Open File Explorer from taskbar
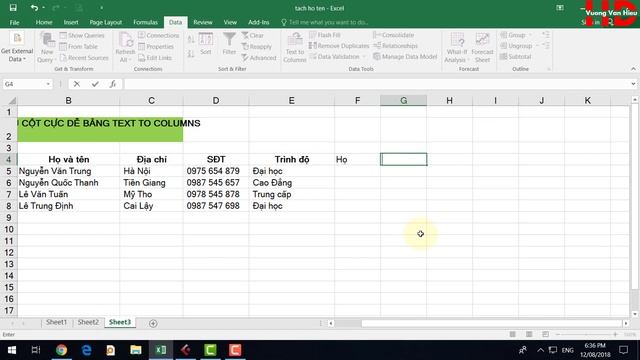The width and height of the screenshot is (640, 360). pyautogui.click(x=136, y=350)
